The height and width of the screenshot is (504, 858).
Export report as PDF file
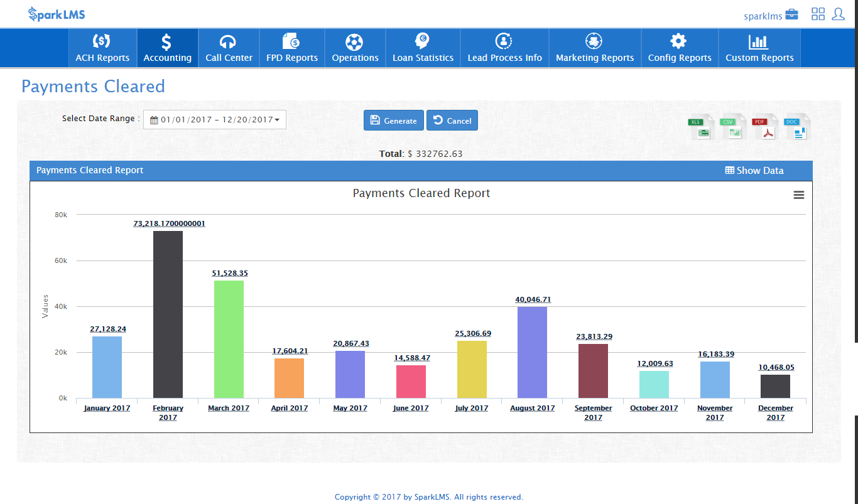click(765, 127)
